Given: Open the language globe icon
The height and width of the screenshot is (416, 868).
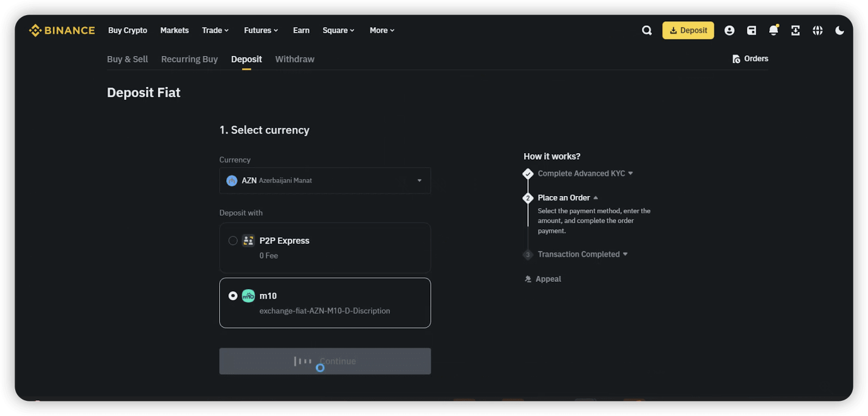Looking at the screenshot, I should coord(818,30).
